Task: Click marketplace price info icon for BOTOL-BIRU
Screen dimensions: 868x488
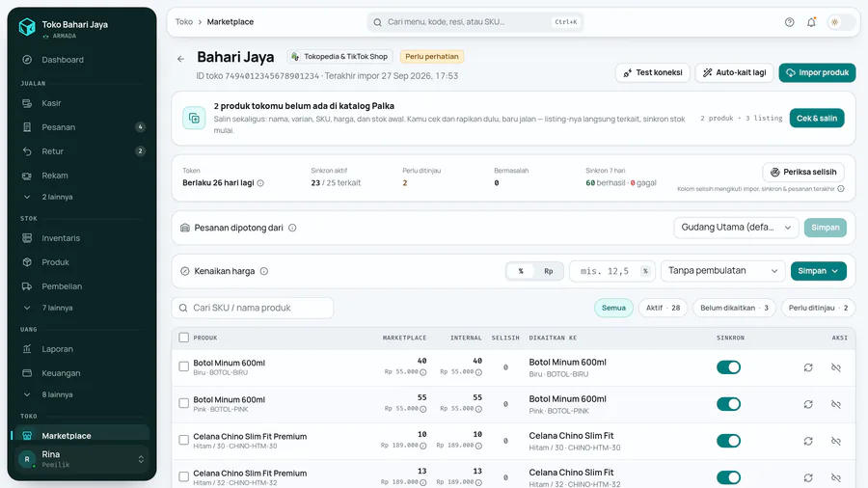Action: pos(423,372)
